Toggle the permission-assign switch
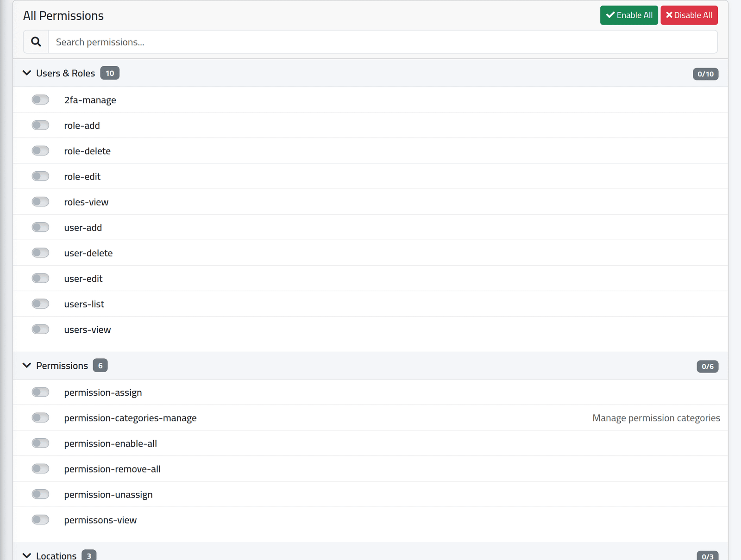741x560 pixels. click(x=40, y=392)
